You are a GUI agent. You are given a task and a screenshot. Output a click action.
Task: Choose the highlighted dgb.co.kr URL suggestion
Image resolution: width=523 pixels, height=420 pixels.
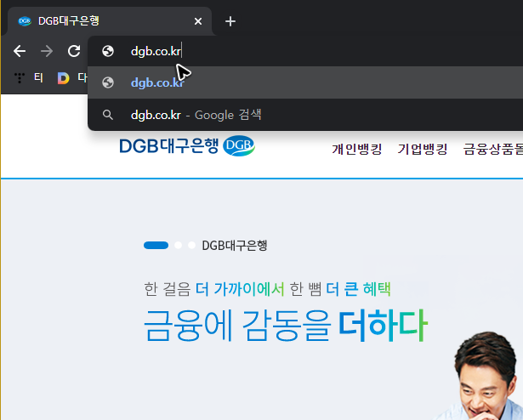click(x=305, y=82)
